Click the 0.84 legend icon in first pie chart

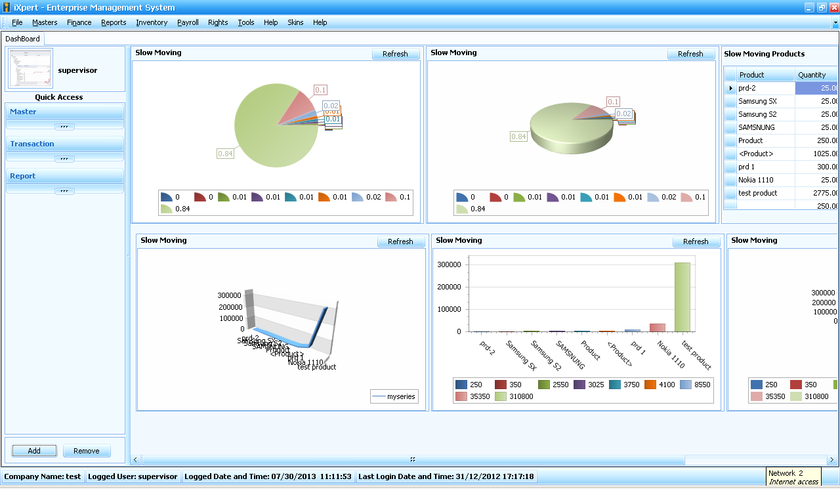166,209
